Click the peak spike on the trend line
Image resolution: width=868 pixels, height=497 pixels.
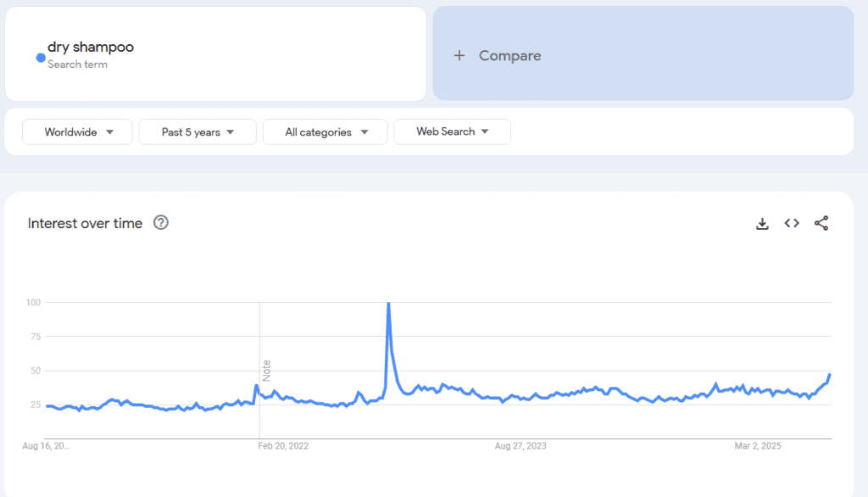click(x=387, y=304)
